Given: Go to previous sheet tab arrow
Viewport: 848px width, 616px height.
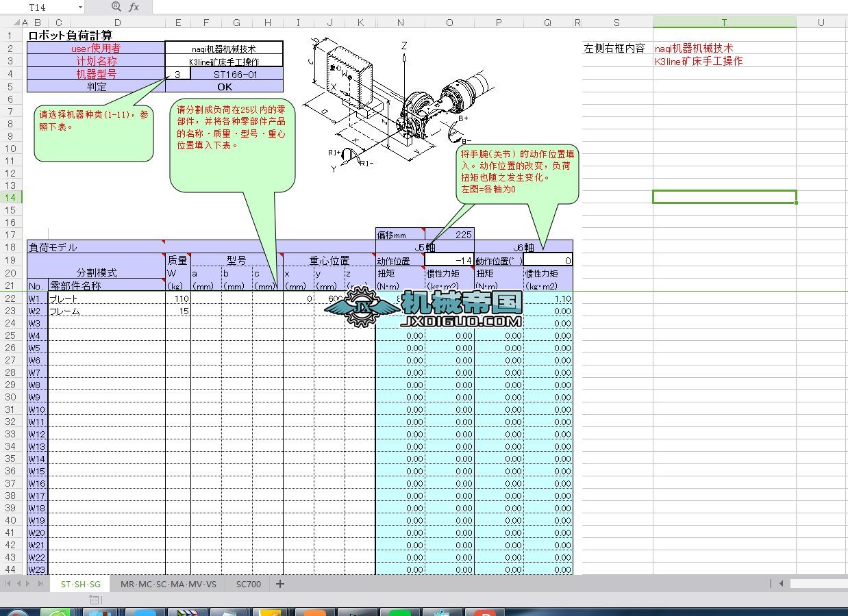Looking at the screenshot, I should (x=18, y=584).
